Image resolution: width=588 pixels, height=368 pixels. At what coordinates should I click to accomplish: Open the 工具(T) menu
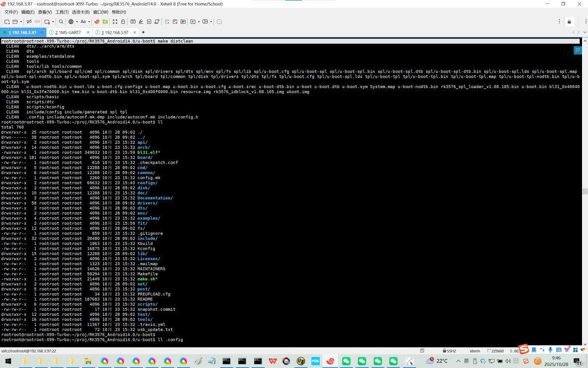tap(62, 12)
